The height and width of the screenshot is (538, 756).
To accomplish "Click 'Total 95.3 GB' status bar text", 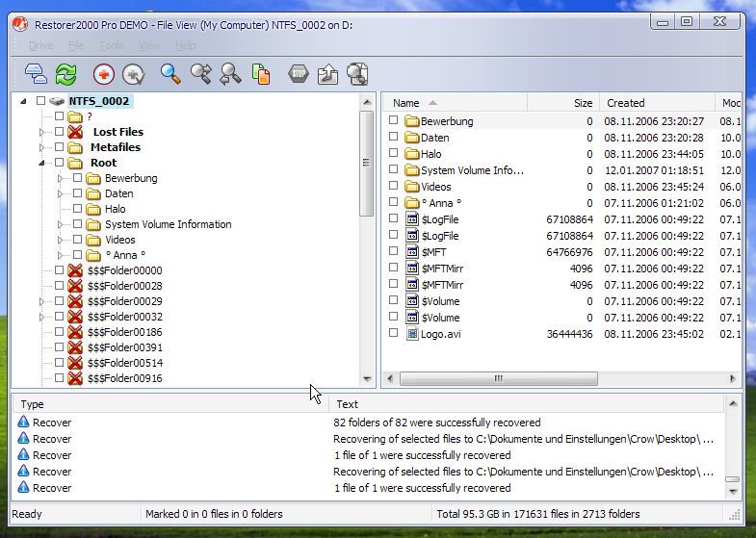I will pos(538,514).
